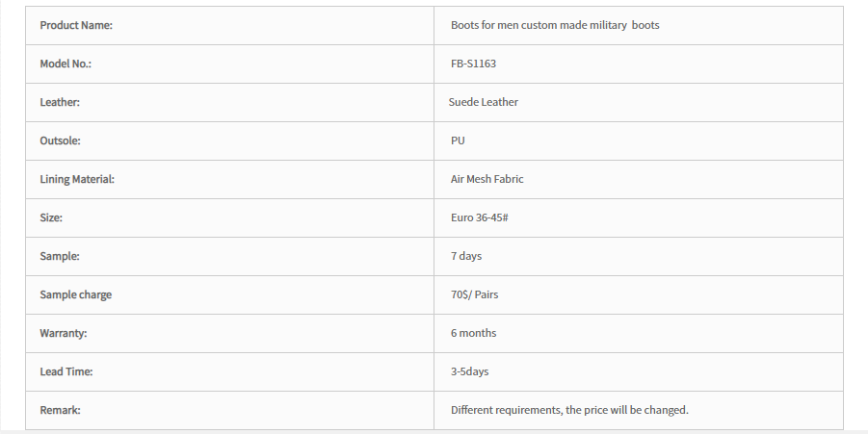Click the Suede Leather value

(x=484, y=102)
